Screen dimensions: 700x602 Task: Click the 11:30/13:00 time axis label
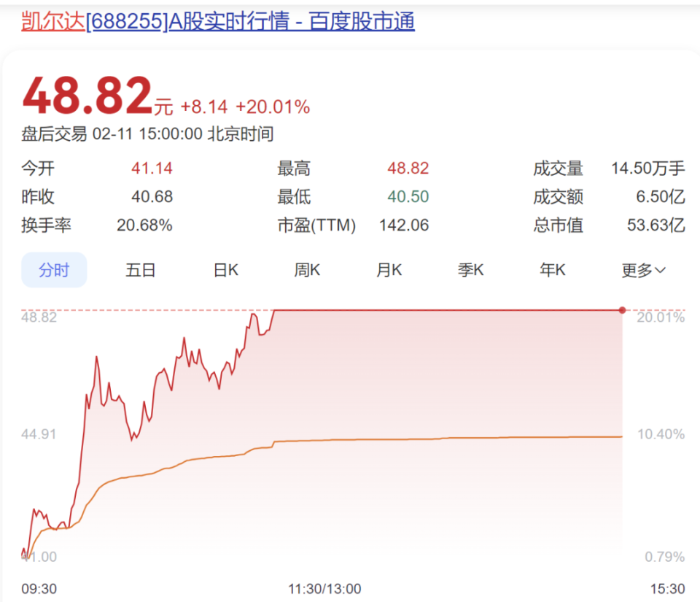point(324,589)
